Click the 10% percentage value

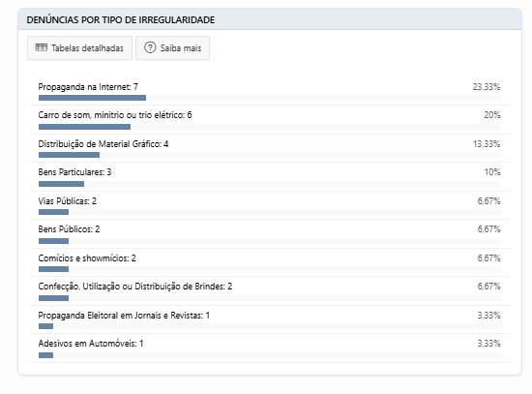pyautogui.click(x=492, y=172)
